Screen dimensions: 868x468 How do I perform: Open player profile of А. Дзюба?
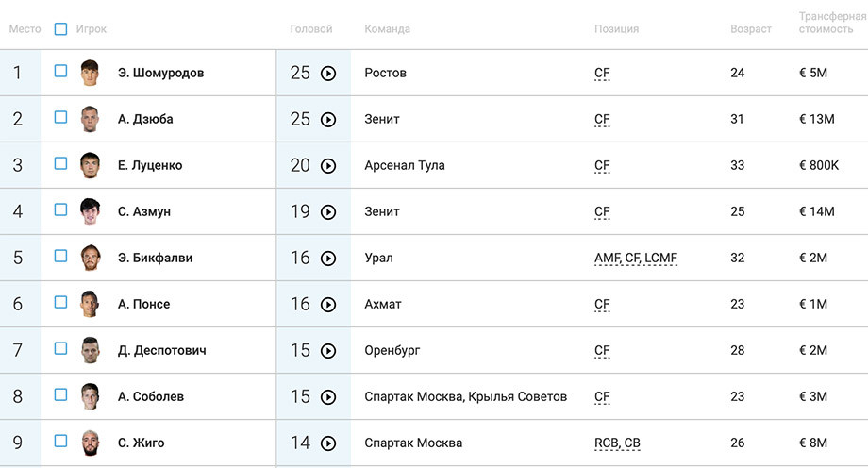tap(145, 119)
